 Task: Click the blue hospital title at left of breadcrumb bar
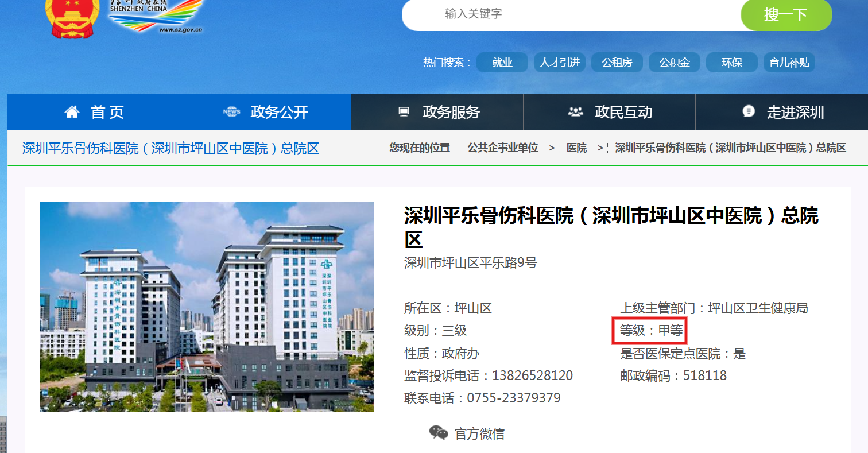(x=170, y=149)
